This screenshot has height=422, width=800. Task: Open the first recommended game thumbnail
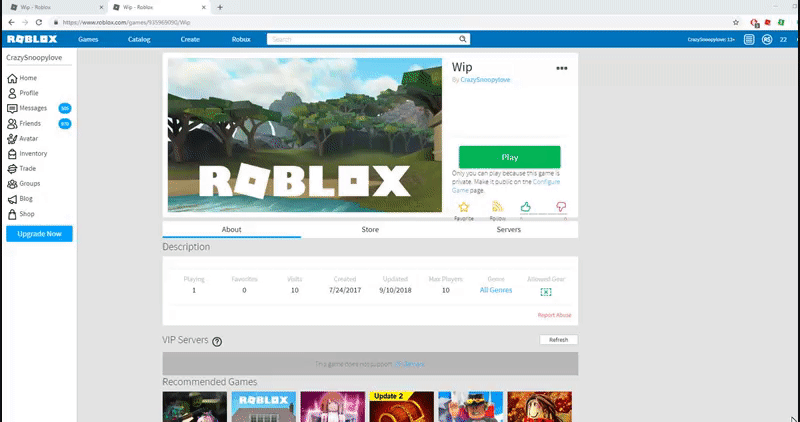click(x=194, y=407)
